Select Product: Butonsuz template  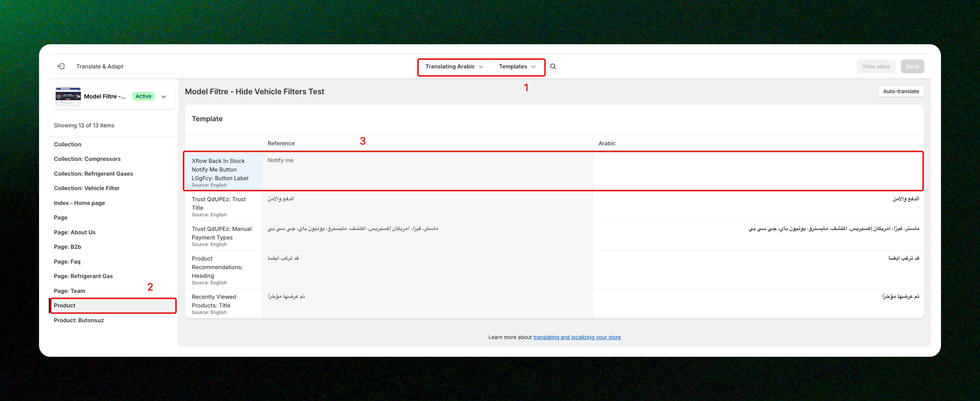tap(113, 320)
